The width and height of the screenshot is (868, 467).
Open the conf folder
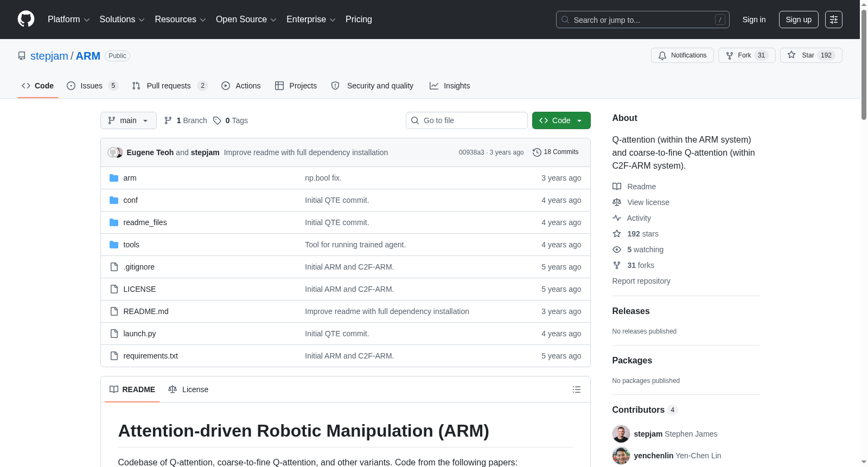tap(131, 200)
